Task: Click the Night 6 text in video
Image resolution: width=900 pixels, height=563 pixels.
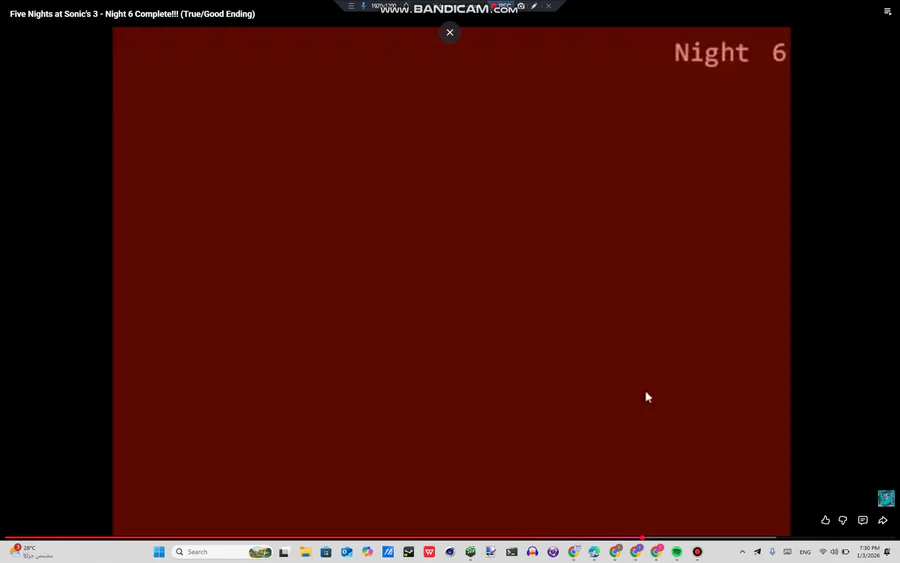Action: pyautogui.click(x=730, y=53)
